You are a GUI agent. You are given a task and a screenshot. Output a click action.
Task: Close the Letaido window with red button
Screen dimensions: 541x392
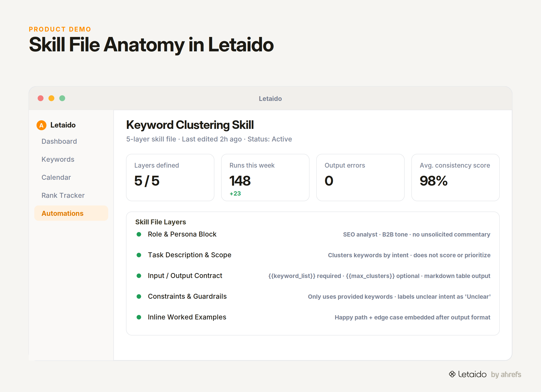point(41,98)
